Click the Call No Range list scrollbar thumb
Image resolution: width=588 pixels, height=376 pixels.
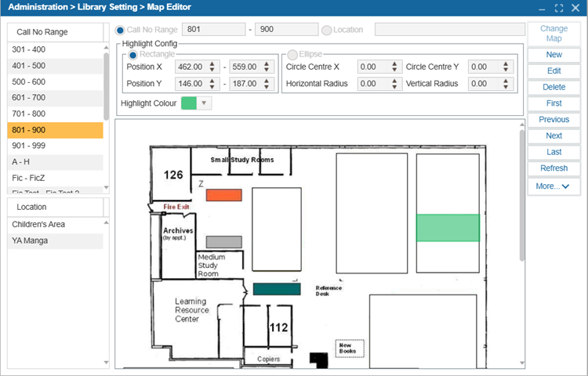[x=106, y=86]
